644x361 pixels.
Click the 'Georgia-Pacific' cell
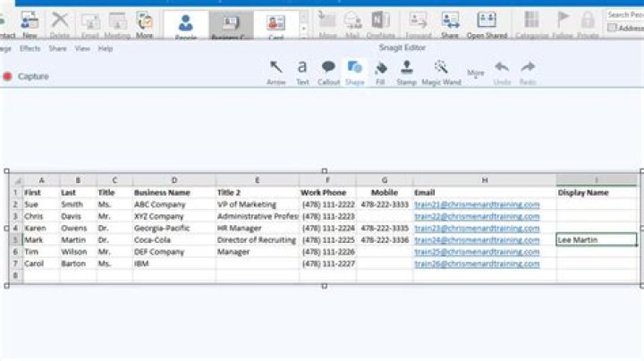point(174,228)
